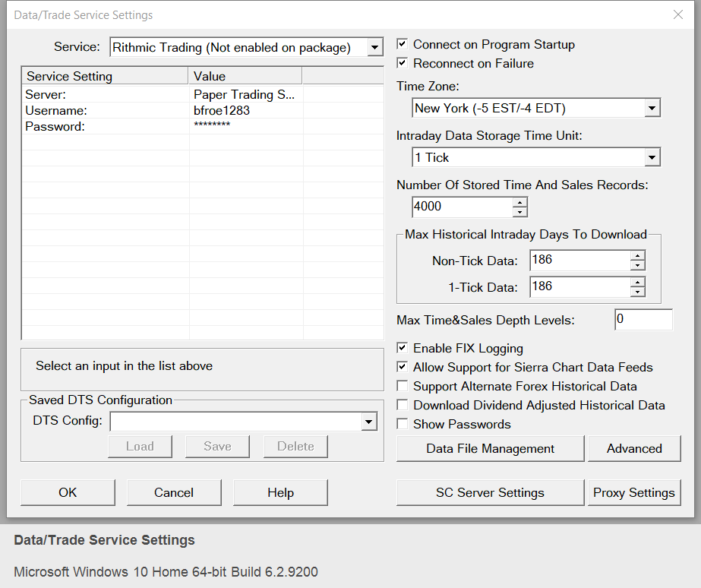
Task: Click the Service Setting column header
Action: tap(105, 76)
